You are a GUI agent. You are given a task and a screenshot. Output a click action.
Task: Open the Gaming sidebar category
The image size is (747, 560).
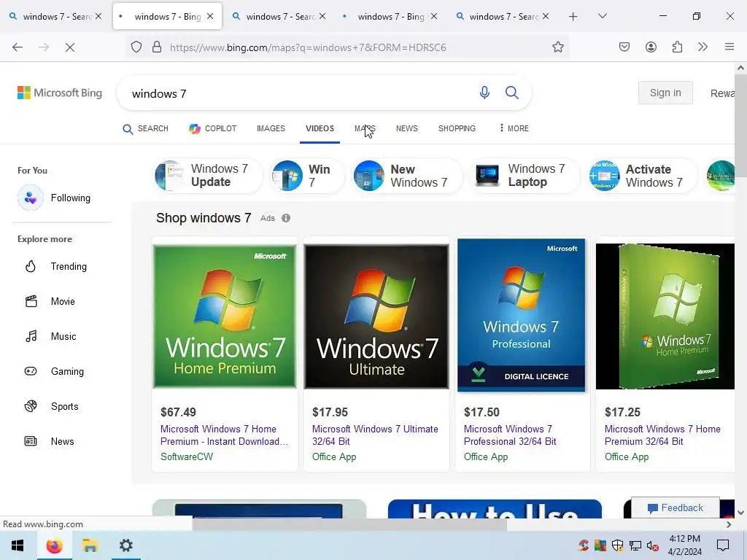click(54, 371)
